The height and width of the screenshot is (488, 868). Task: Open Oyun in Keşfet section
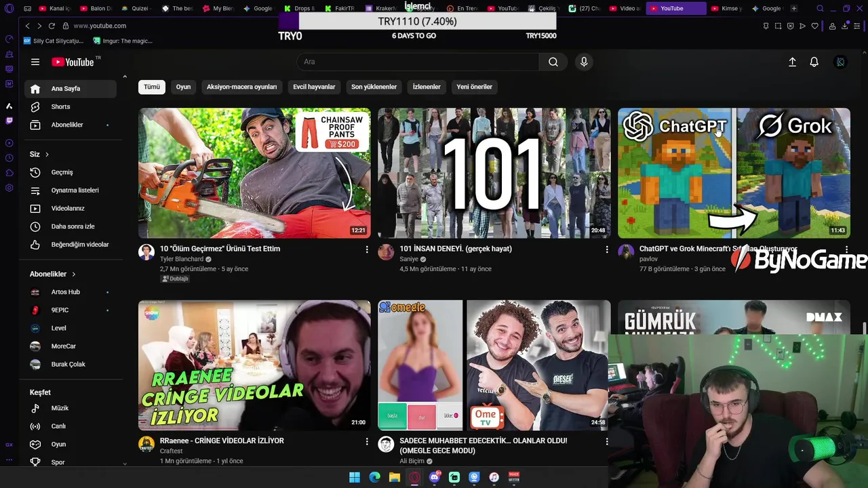click(71, 444)
